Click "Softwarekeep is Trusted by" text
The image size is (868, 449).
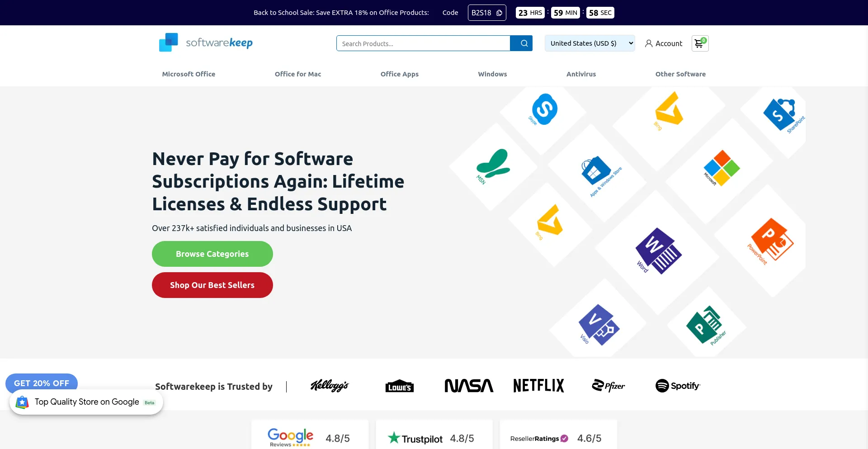tap(214, 387)
